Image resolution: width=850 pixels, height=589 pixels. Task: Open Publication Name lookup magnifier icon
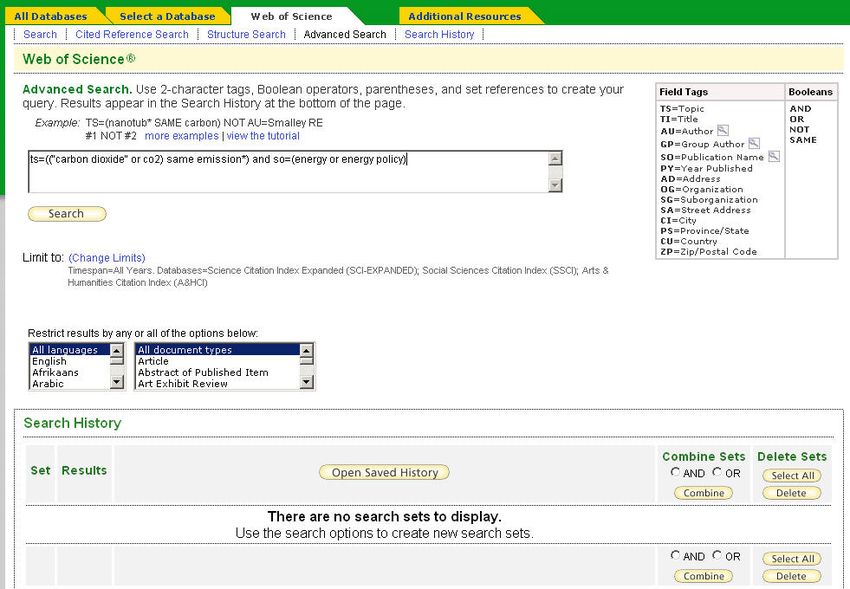click(x=774, y=157)
